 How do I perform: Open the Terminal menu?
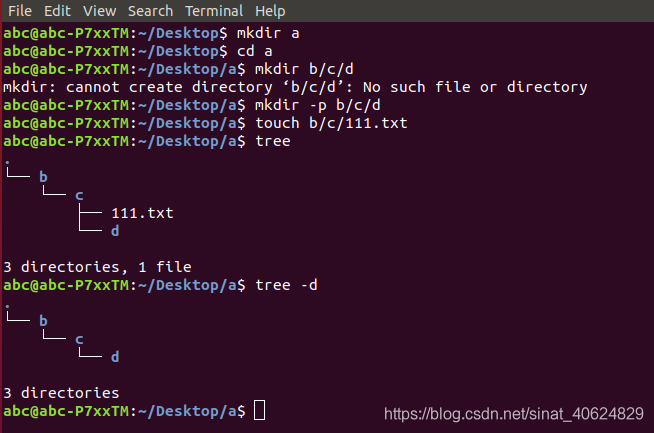coord(214,11)
